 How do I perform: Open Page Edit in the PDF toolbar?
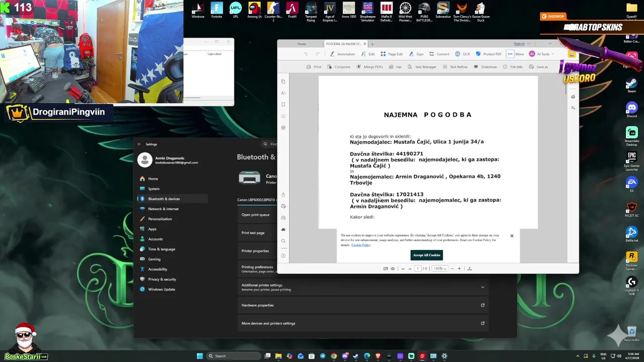point(391,54)
